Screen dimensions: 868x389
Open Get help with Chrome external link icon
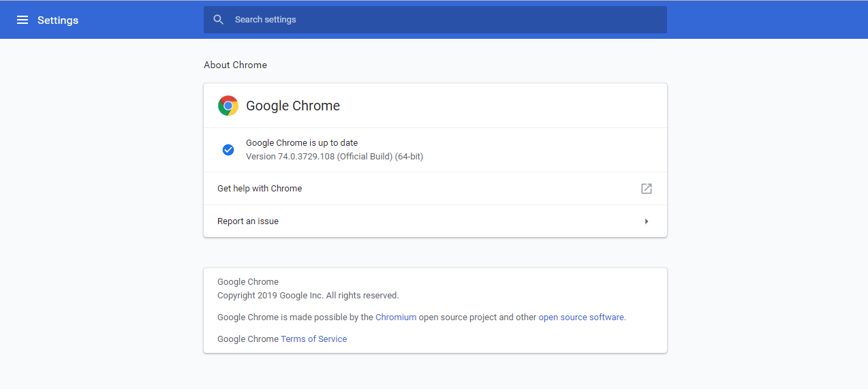click(647, 189)
